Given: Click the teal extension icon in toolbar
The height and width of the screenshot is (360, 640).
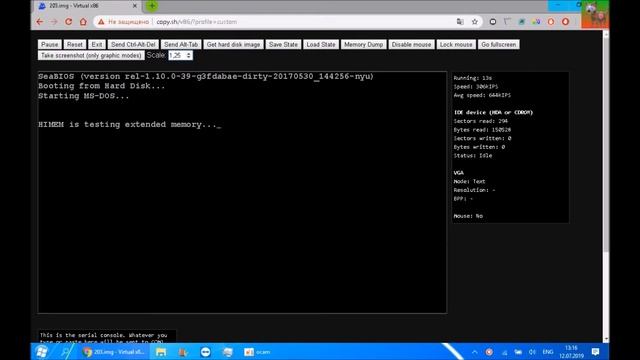Looking at the screenshot, I should coord(522,22).
